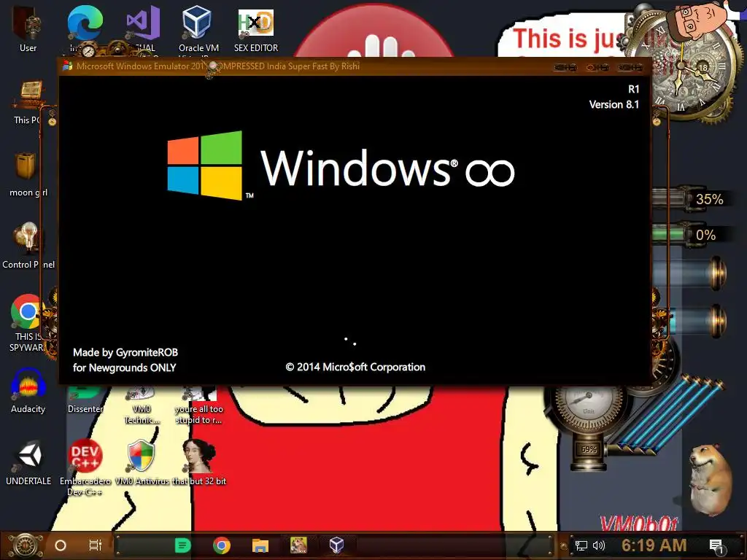Viewport: 747px width, 560px height.
Task: Open the User folder desktop icon
Action: 28,28
